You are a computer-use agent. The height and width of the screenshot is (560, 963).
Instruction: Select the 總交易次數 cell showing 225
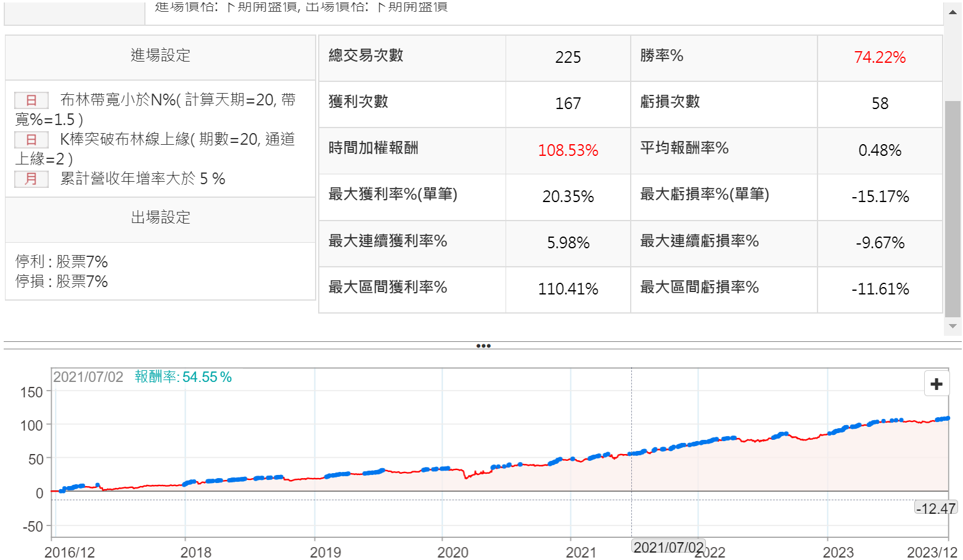click(x=567, y=57)
